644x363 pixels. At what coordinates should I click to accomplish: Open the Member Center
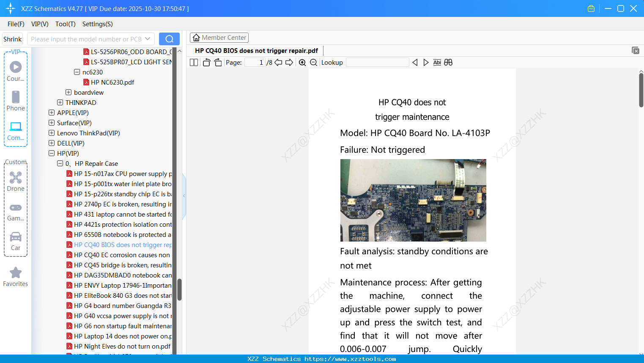point(219,38)
